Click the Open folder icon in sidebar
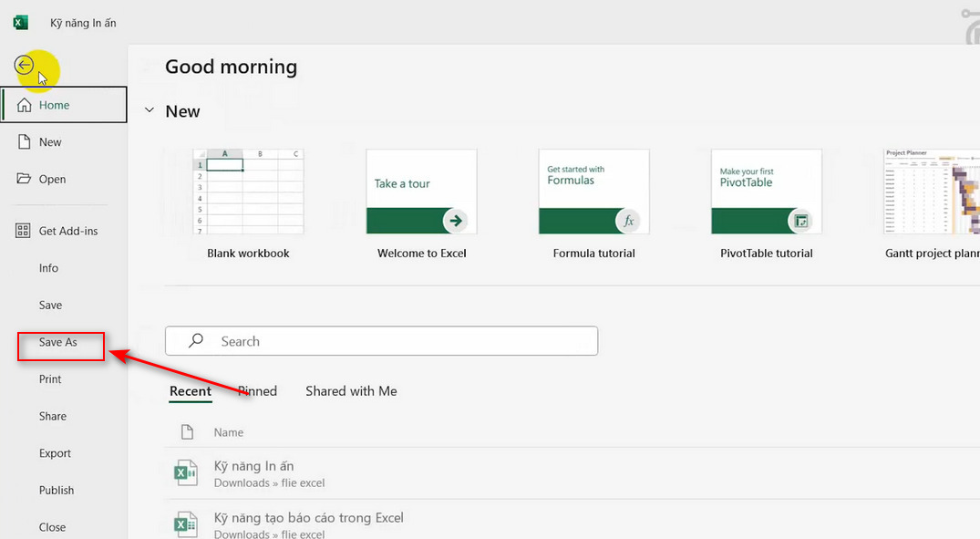 click(x=25, y=179)
